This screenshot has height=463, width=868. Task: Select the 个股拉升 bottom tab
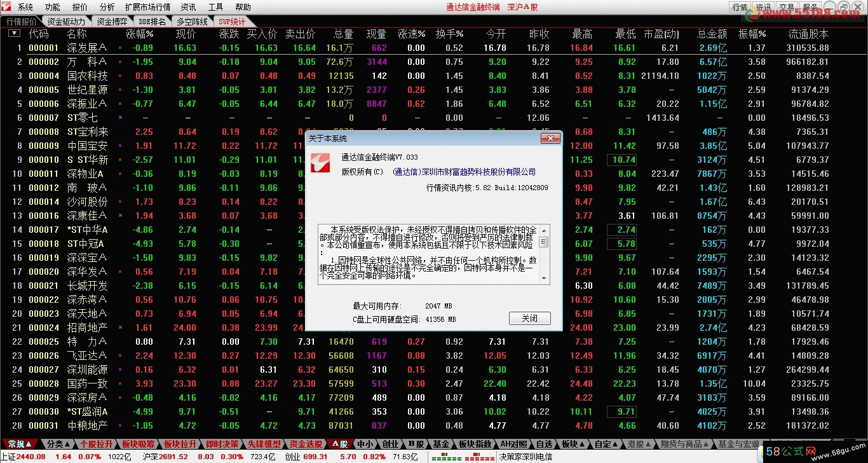(x=97, y=444)
